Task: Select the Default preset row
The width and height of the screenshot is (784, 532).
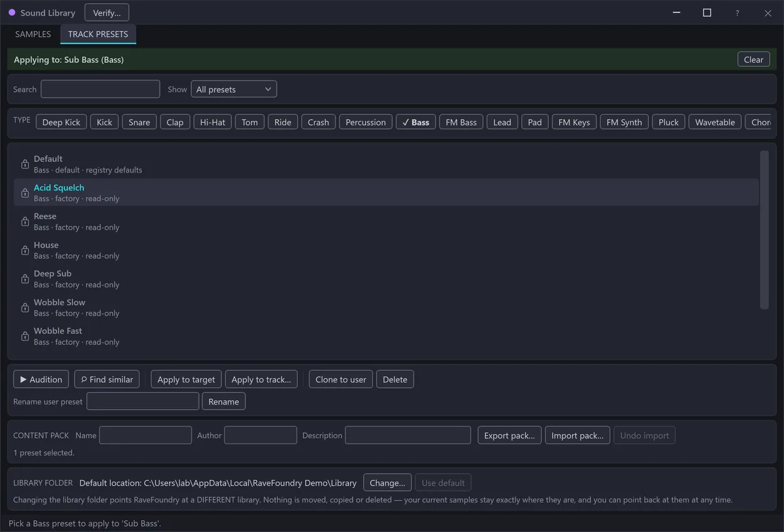Action: point(386,164)
